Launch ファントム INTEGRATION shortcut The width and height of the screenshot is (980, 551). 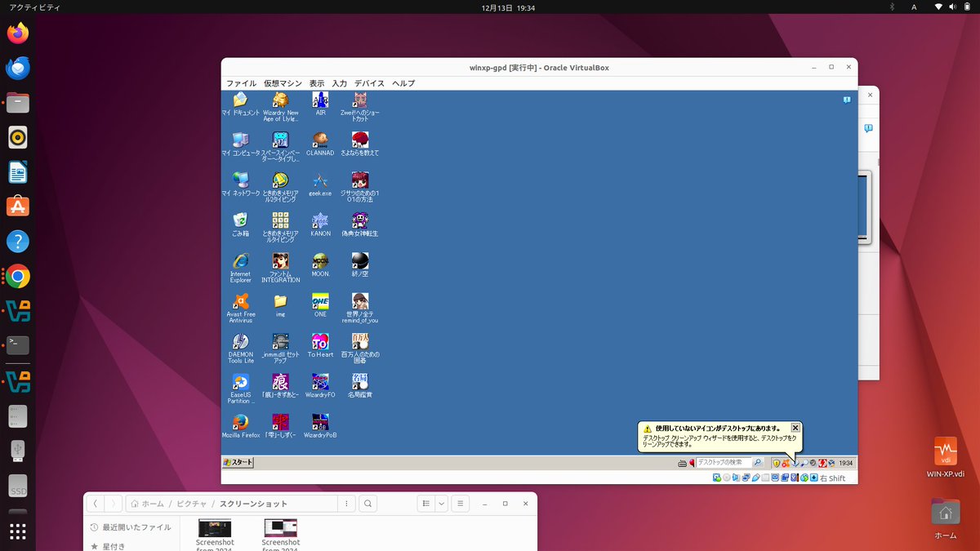point(280,267)
